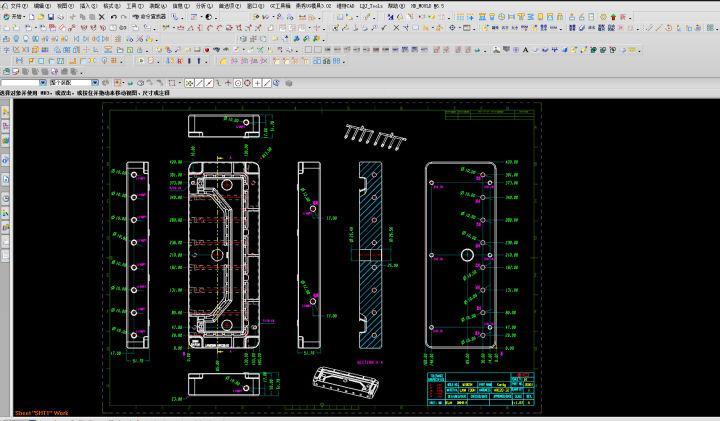
Task: Open the 插入(S) menu
Action: 88,6
